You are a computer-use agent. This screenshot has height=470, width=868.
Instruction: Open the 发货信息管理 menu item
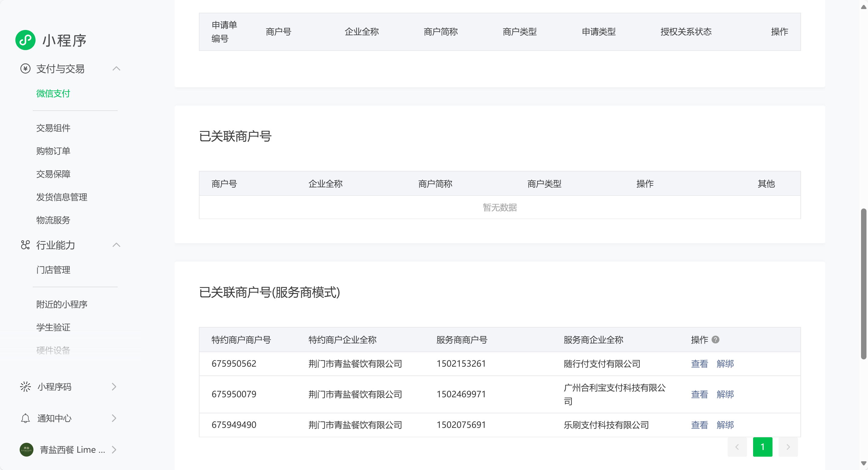pos(62,197)
